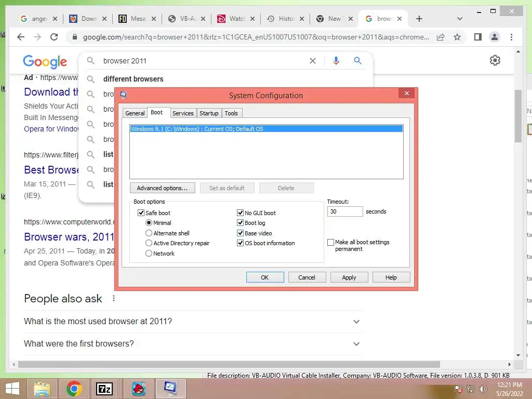532x399 pixels.
Task: Bookmark page with star icon
Action: [x=457, y=37]
